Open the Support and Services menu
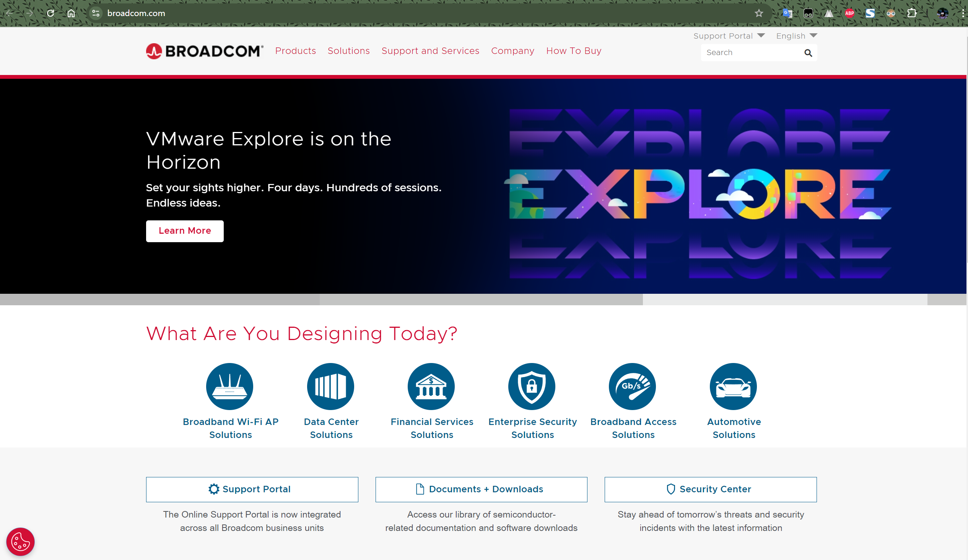This screenshot has width=968, height=560. [x=430, y=51]
